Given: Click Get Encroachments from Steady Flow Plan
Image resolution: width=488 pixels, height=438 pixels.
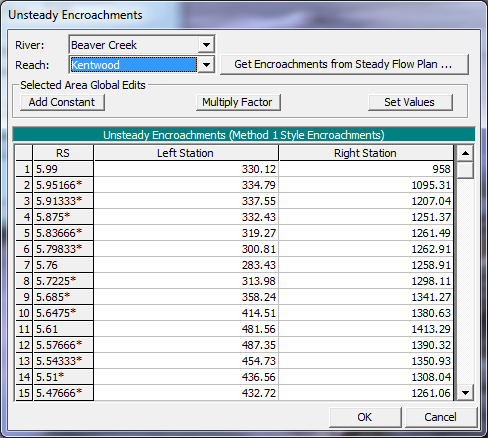Looking at the screenshot, I should (344, 64).
